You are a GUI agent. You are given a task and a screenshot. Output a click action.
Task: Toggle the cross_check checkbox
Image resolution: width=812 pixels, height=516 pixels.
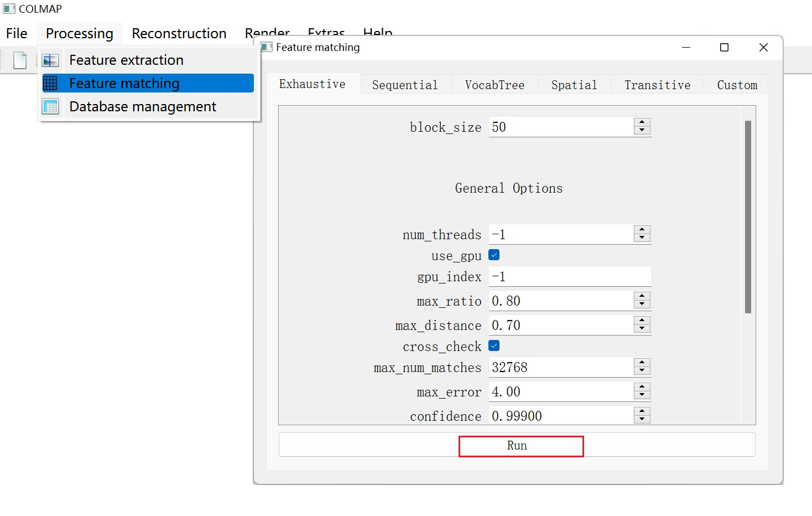pyautogui.click(x=495, y=345)
